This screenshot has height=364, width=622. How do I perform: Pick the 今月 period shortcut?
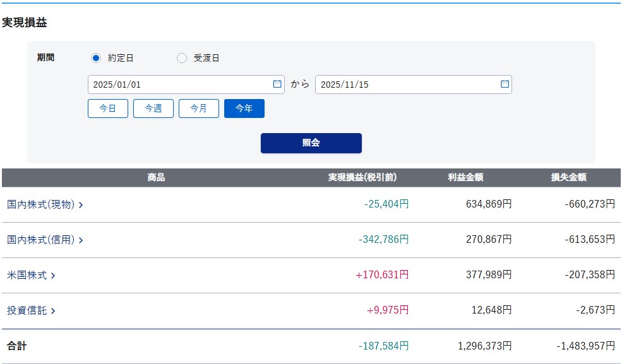coord(199,109)
